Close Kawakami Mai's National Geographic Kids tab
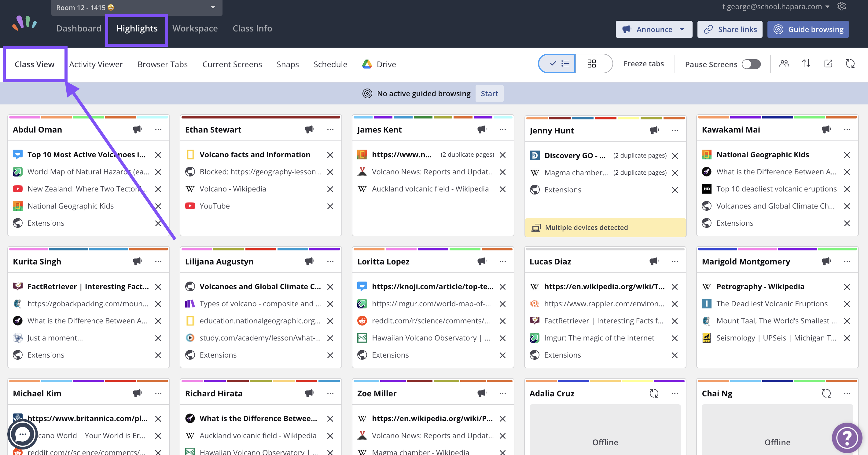Viewport: 868px width, 455px height. [x=847, y=155]
